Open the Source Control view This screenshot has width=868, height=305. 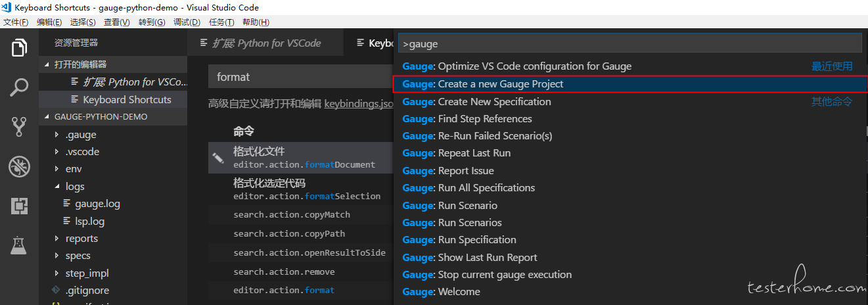(19, 127)
